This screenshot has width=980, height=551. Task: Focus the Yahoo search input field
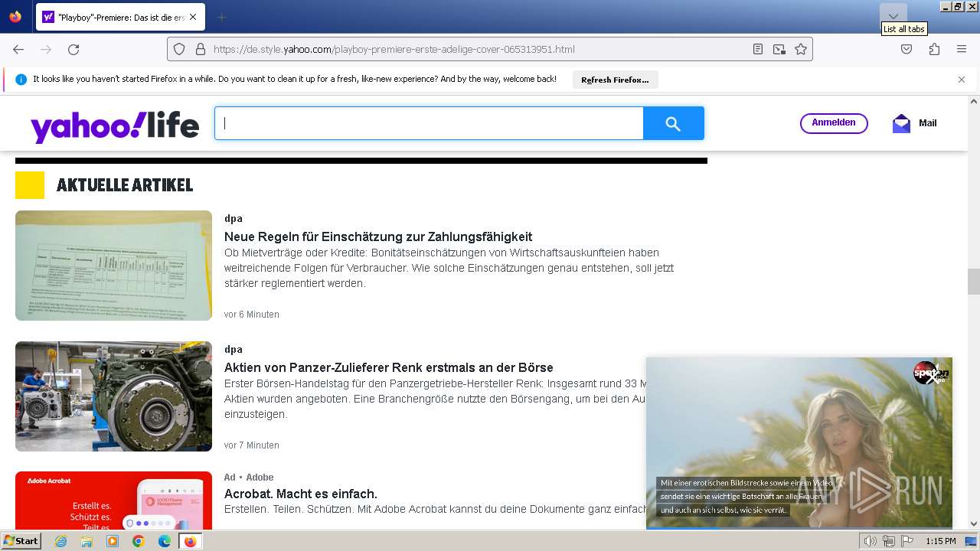429,123
